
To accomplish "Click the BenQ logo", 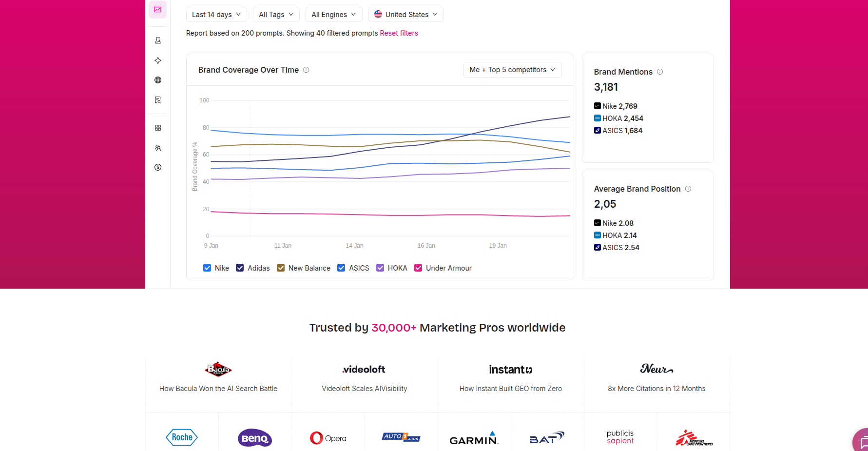I will pyautogui.click(x=255, y=438).
